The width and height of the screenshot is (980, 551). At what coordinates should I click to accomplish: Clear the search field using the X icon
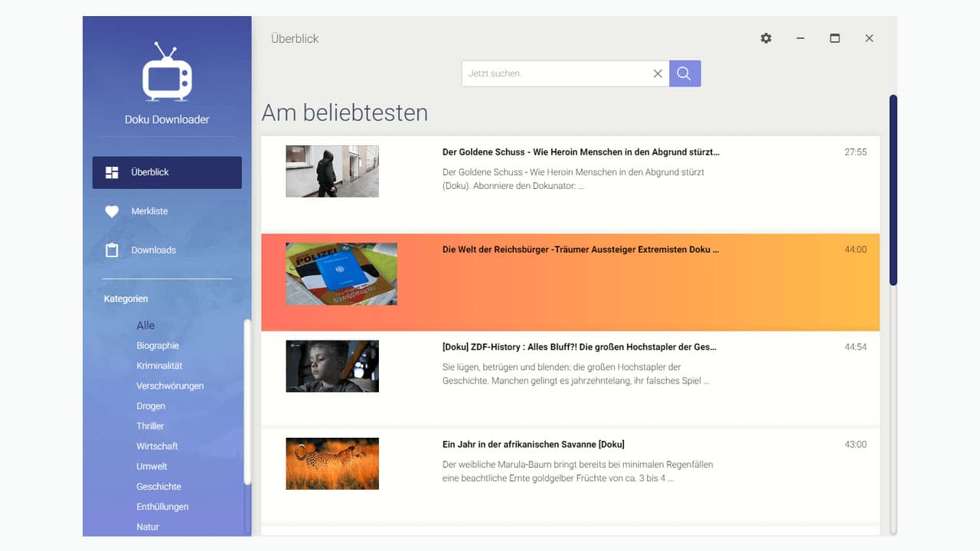(658, 73)
